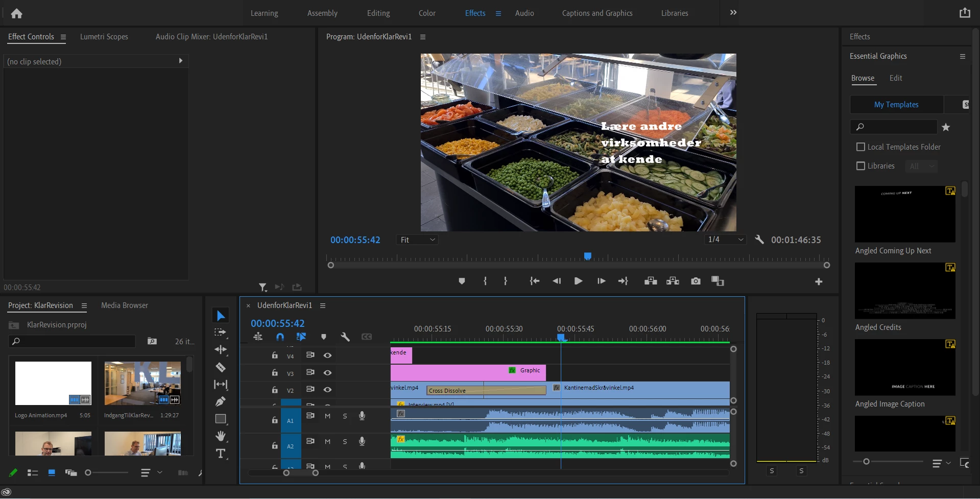This screenshot has width=980, height=499.
Task: Pick the Razor tool
Action: (221, 367)
